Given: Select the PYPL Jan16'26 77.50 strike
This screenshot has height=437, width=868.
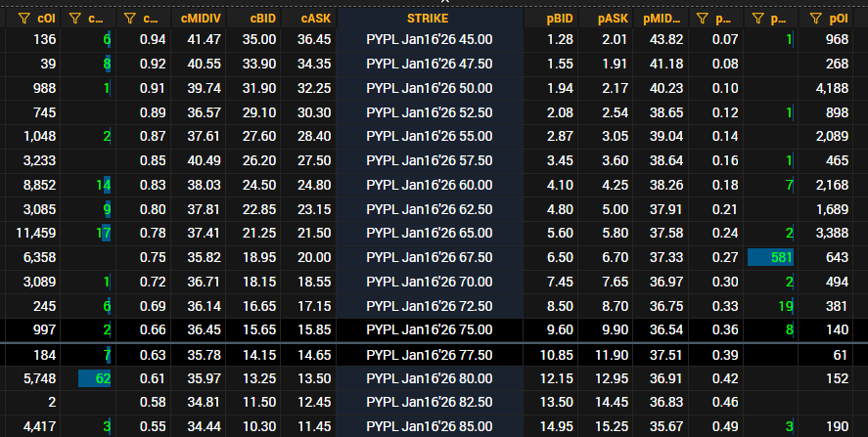Looking at the screenshot, I should [x=429, y=355].
